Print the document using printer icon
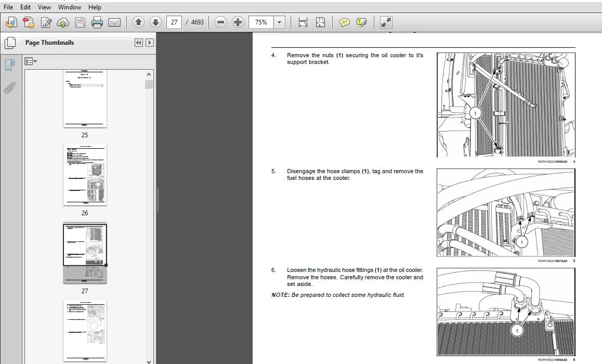Viewport: 602px width, 364px height. click(x=97, y=23)
